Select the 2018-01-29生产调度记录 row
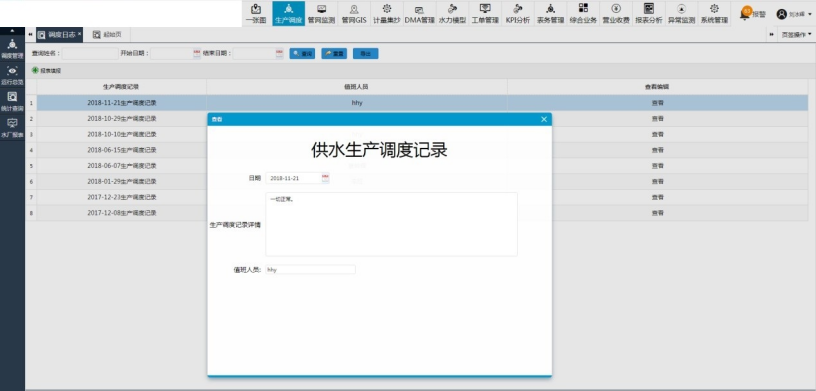Viewport: 816px width, 391px height. click(x=122, y=181)
